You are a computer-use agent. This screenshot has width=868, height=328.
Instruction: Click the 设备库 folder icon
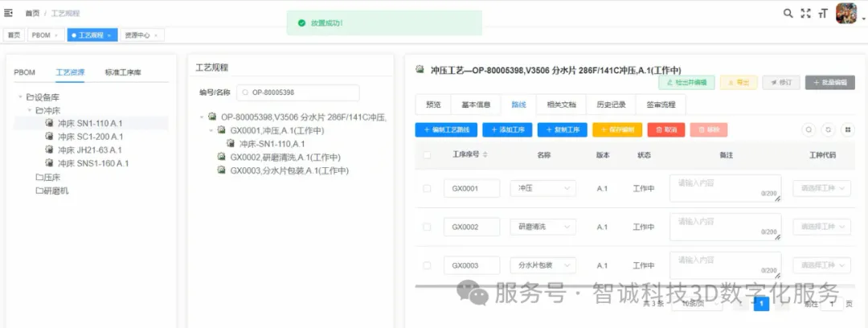(x=30, y=97)
